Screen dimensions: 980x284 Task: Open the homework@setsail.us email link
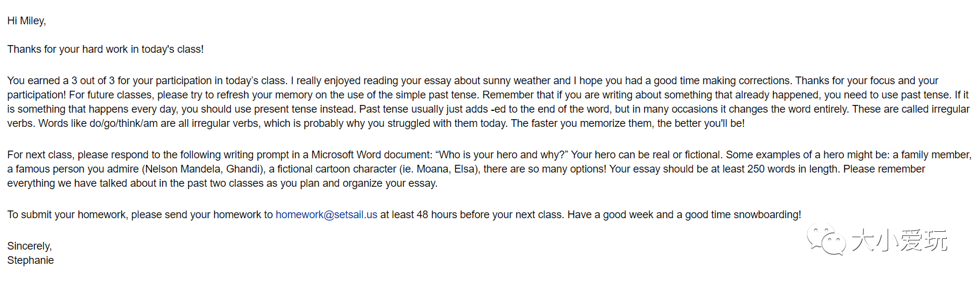pos(326,215)
